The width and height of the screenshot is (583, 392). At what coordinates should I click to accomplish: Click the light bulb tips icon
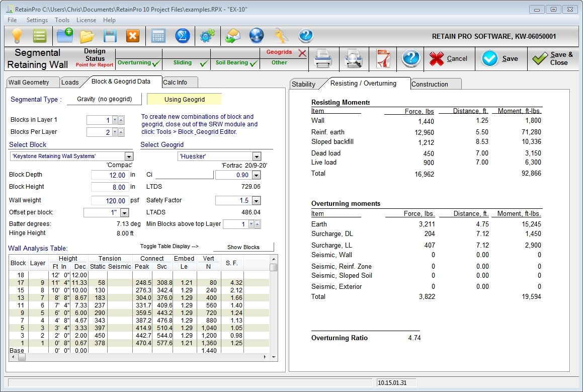(x=18, y=36)
